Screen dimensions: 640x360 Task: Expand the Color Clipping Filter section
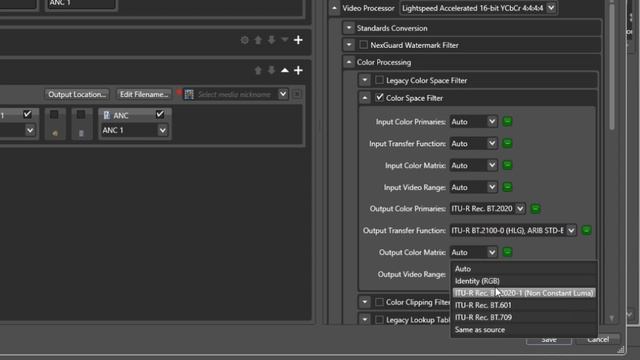[365, 302]
